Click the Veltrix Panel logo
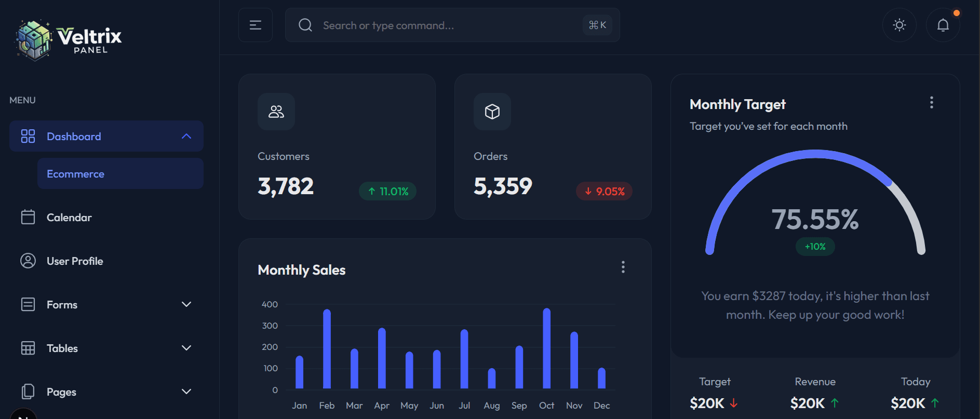The image size is (980, 419). [x=69, y=39]
